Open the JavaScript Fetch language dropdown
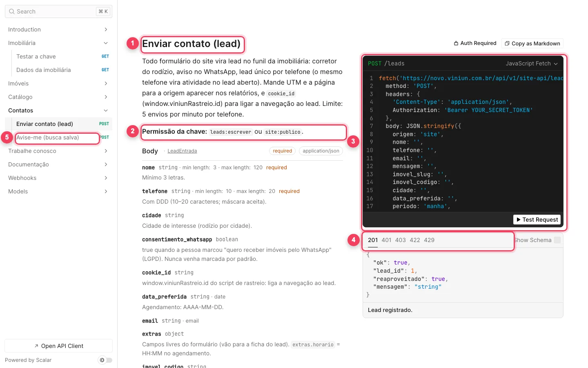The height and width of the screenshot is (368, 588). coord(532,63)
